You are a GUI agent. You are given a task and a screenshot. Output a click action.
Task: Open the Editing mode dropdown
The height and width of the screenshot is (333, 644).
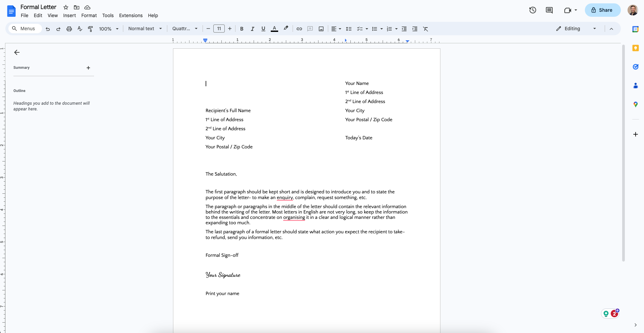[x=575, y=29]
